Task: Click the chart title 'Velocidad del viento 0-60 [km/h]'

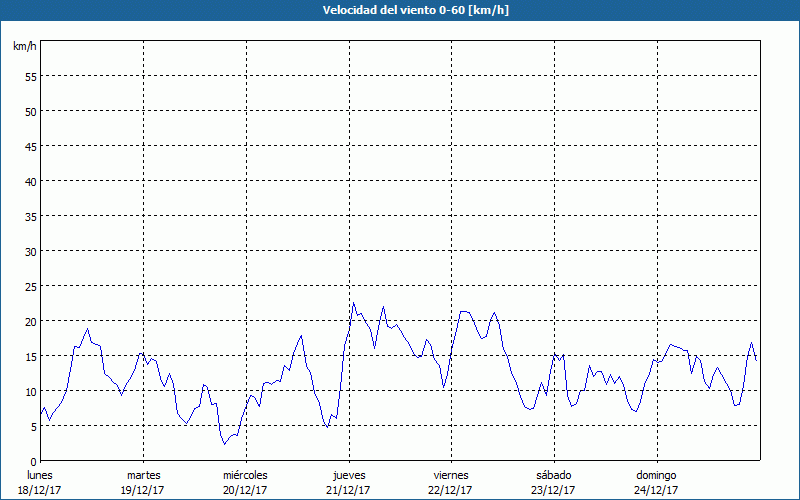Action: pyautogui.click(x=399, y=10)
